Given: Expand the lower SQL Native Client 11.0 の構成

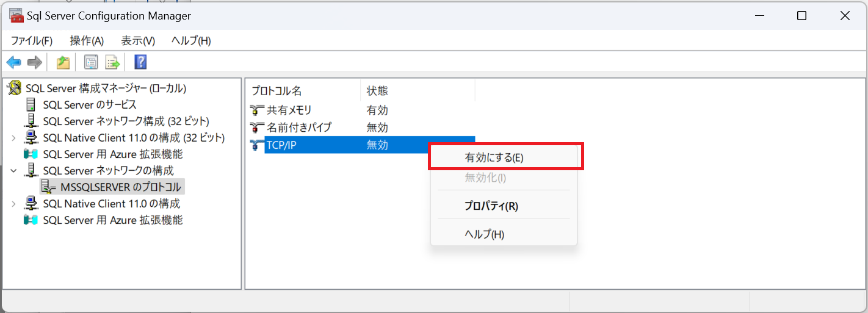Looking at the screenshot, I should [13, 204].
